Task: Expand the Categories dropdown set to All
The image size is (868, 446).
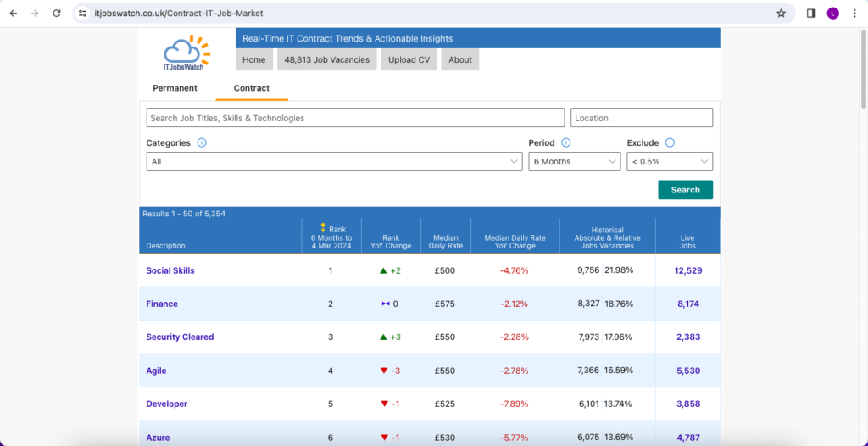Action: pos(334,162)
